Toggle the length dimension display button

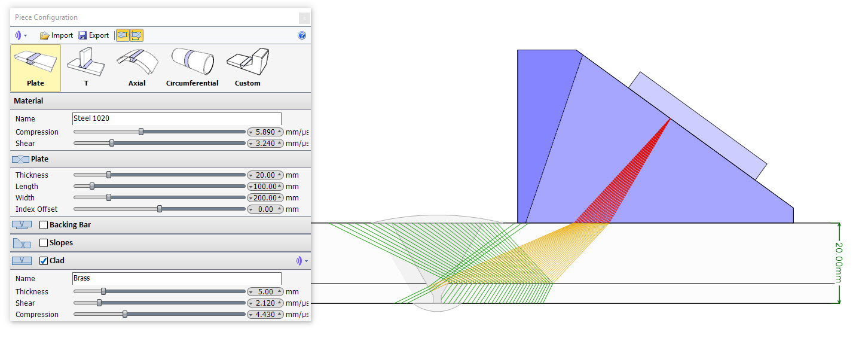[136, 35]
